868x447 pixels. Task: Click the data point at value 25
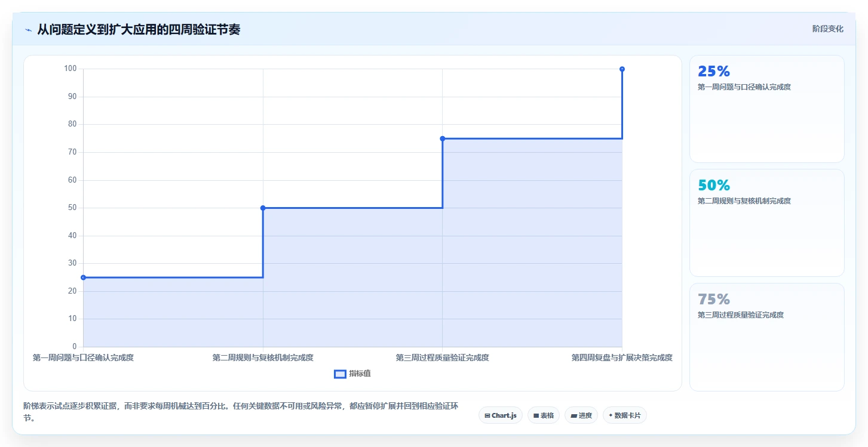coord(84,278)
